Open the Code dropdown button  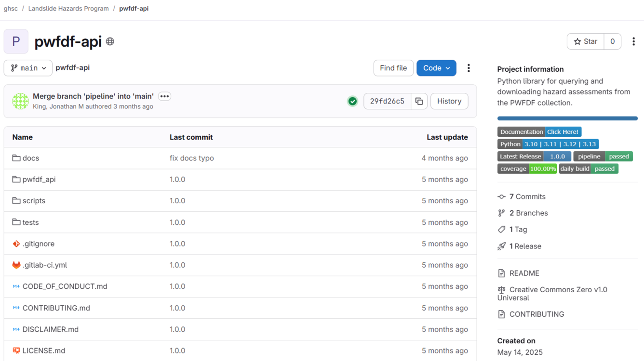(x=436, y=68)
